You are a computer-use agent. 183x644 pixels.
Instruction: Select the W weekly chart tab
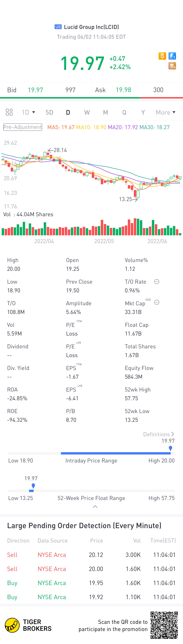(x=87, y=112)
